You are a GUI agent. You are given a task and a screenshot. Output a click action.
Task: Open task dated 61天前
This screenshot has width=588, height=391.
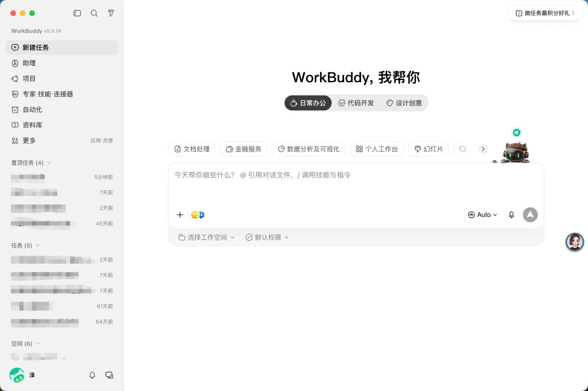[x=62, y=306]
